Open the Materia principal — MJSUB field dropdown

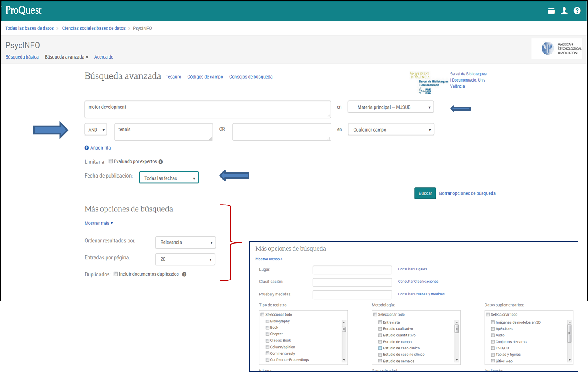click(391, 107)
